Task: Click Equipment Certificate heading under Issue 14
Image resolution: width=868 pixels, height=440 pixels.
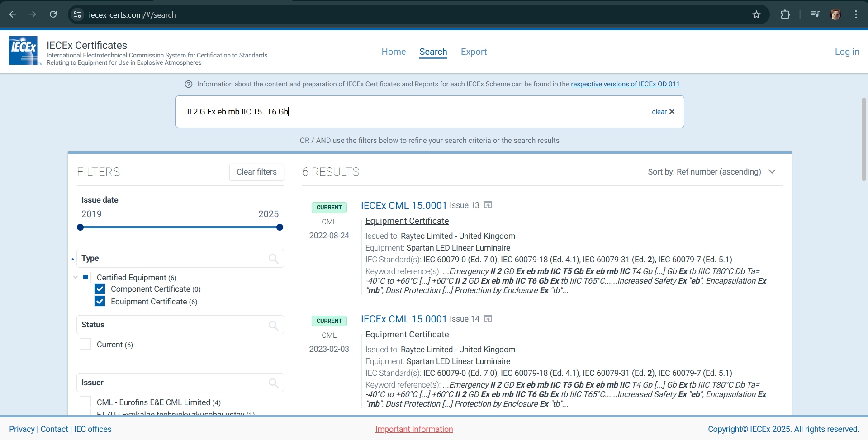Action: coord(407,335)
